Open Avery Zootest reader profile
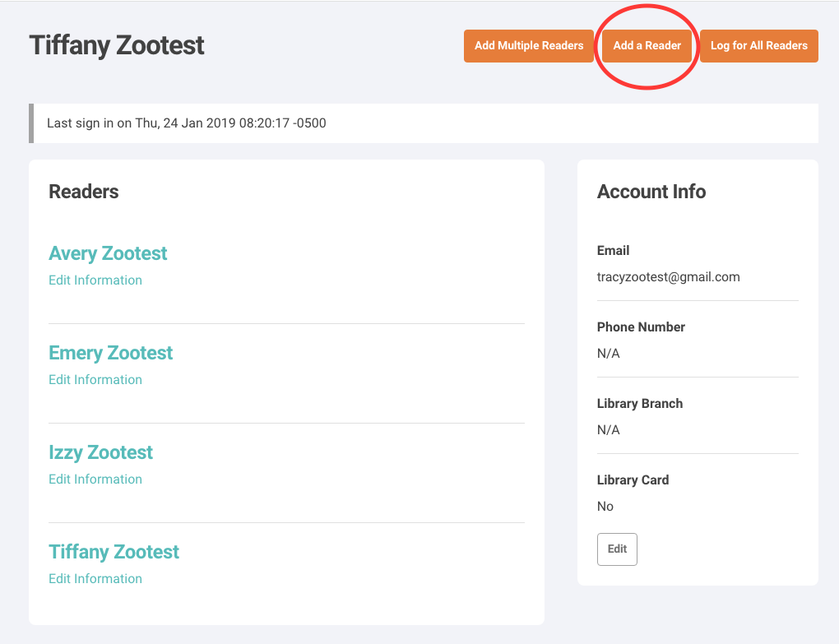 coord(108,253)
